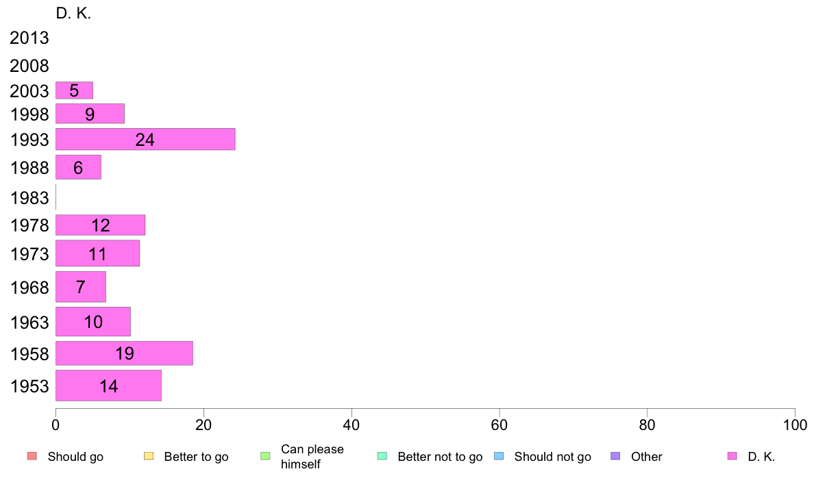Click the 2013 year axis label
Viewport: 814px width, 504px height.
tap(29, 38)
